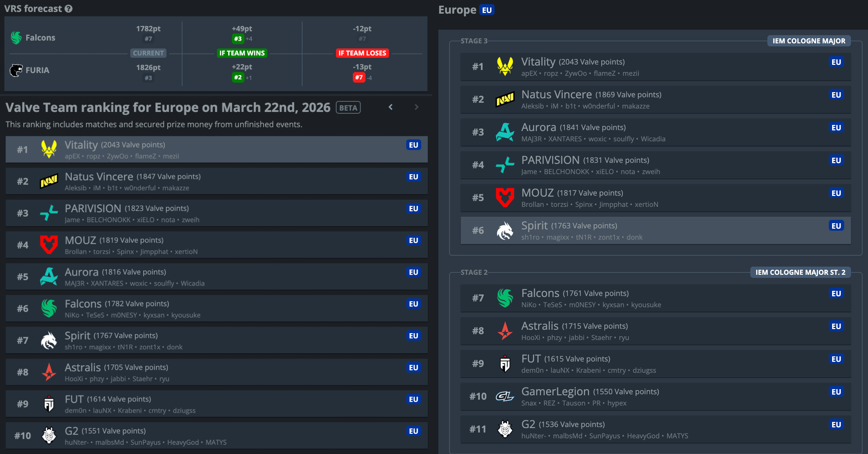Click the Astralis star logo in Stage 2
Viewport: 868px width, 454px height.
click(505, 331)
